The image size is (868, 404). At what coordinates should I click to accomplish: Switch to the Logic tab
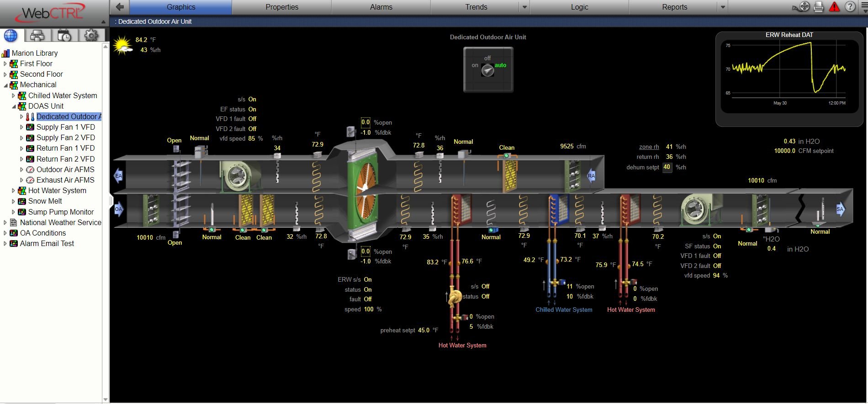click(579, 7)
